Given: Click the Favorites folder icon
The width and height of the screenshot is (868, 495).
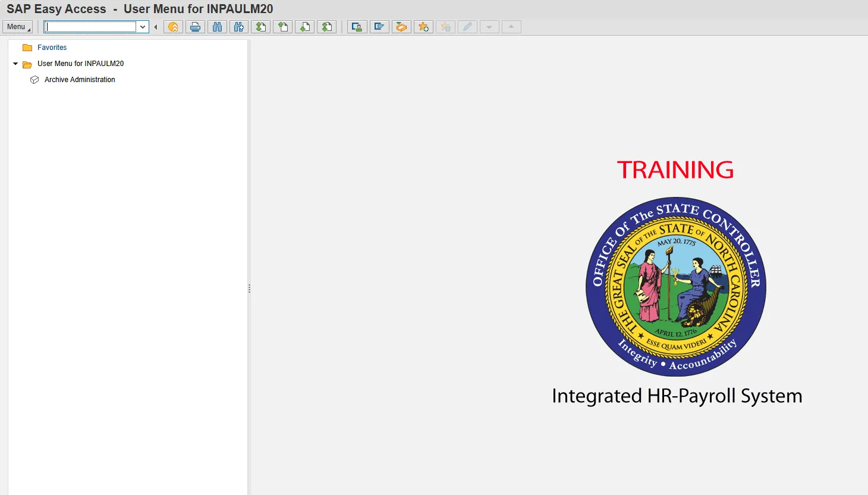Looking at the screenshot, I should tap(27, 48).
